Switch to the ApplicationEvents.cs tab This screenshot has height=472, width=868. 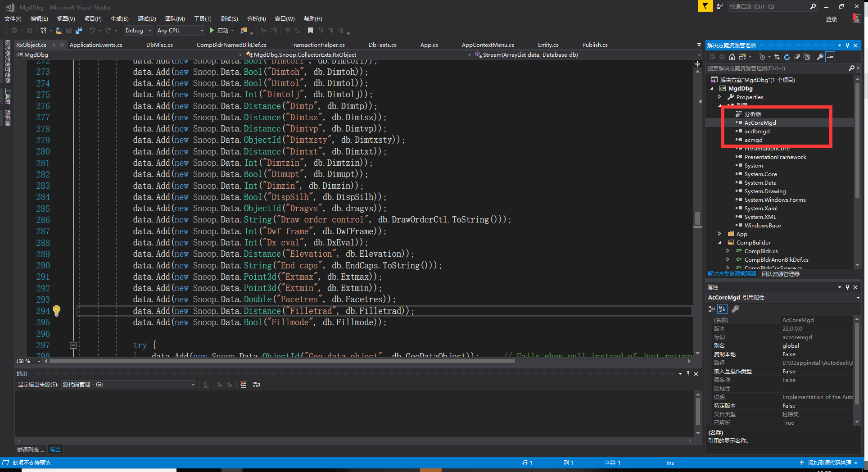[x=96, y=45]
